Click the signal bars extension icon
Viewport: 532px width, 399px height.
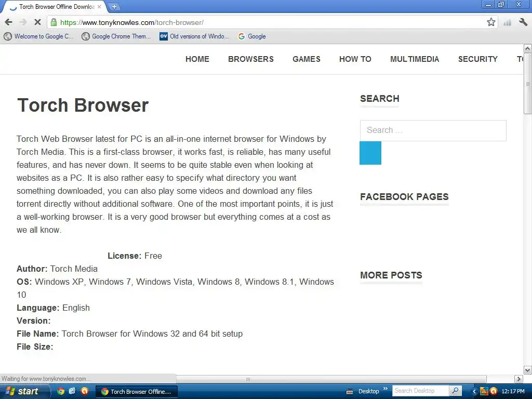point(507,23)
